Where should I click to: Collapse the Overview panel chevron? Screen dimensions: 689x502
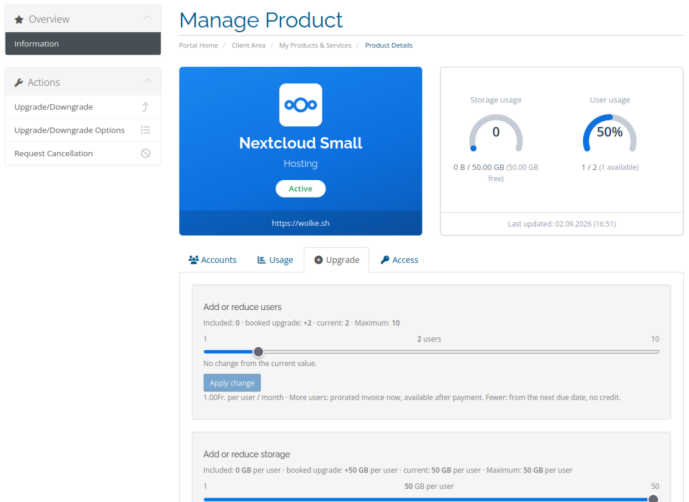(x=148, y=18)
